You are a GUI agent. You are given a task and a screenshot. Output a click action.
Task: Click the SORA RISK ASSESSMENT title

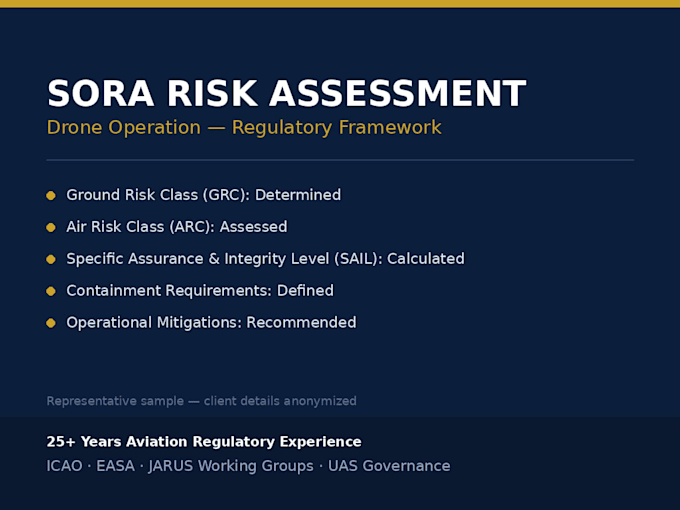point(286,93)
